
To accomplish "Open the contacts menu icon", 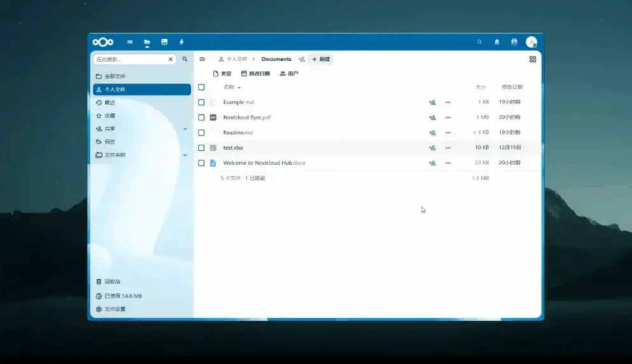I will pos(514,42).
